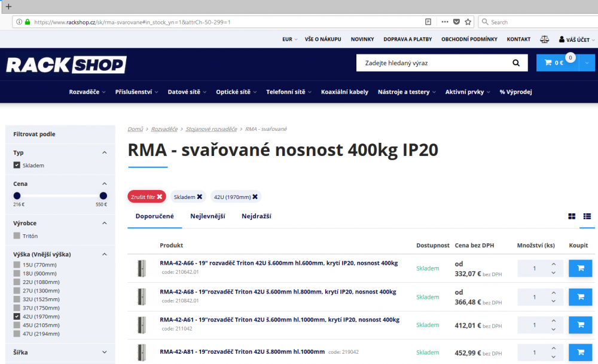
Task: Open a new browser tab with plus icon
Action: [x=8, y=7]
